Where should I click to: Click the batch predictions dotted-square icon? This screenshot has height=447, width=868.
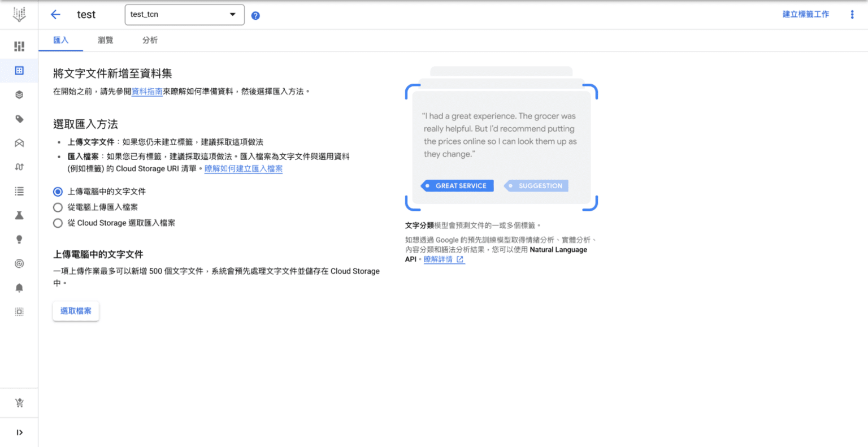pos(19,311)
